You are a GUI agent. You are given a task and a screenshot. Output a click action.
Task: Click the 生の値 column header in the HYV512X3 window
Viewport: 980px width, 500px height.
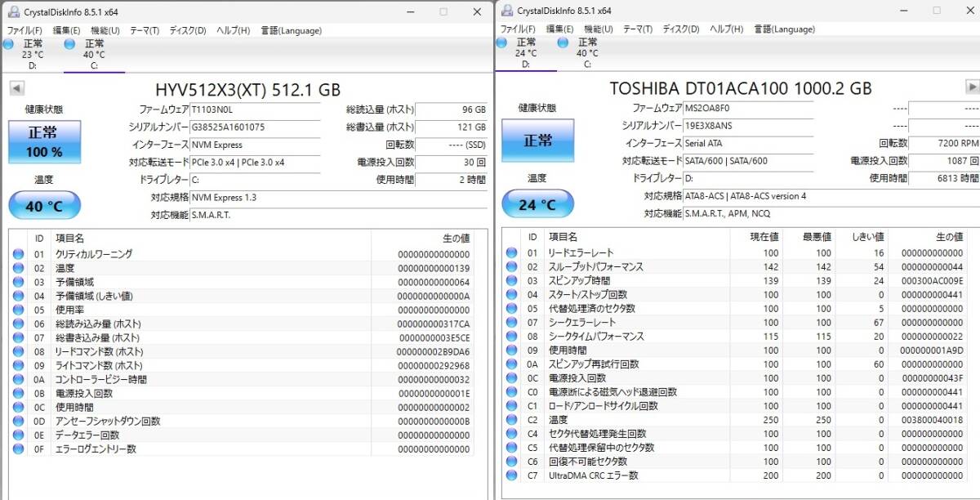[x=422, y=239]
